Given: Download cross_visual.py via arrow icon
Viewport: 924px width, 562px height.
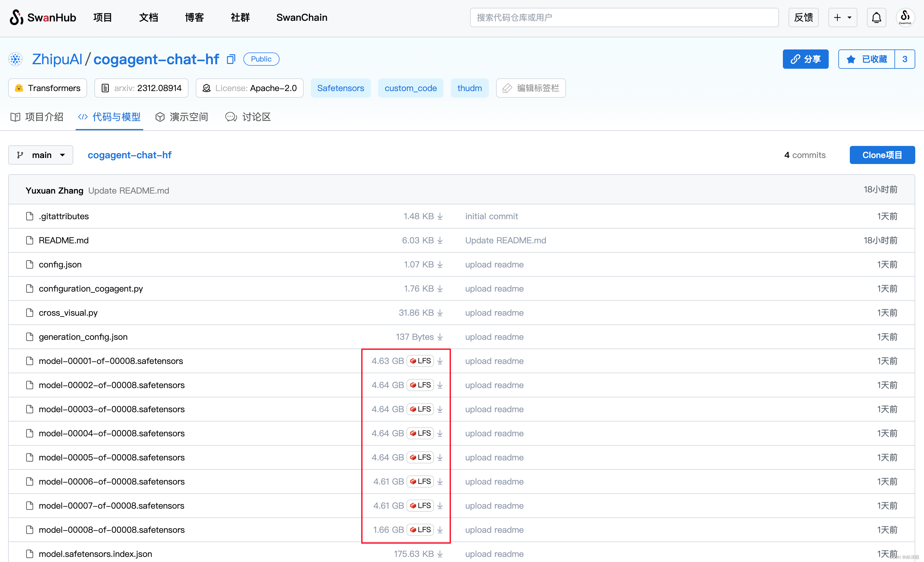Looking at the screenshot, I should tap(440, 313).
